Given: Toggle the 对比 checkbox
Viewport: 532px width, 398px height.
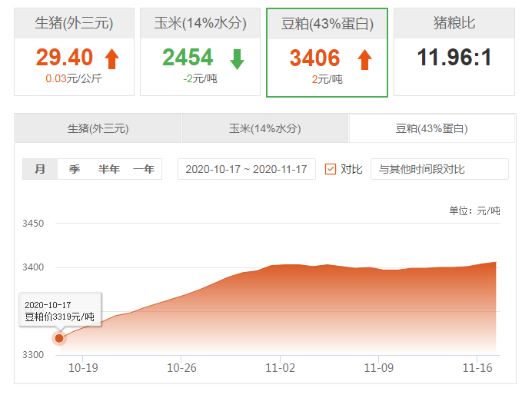Looking at the screenshot, I should (x=331, y=169).
